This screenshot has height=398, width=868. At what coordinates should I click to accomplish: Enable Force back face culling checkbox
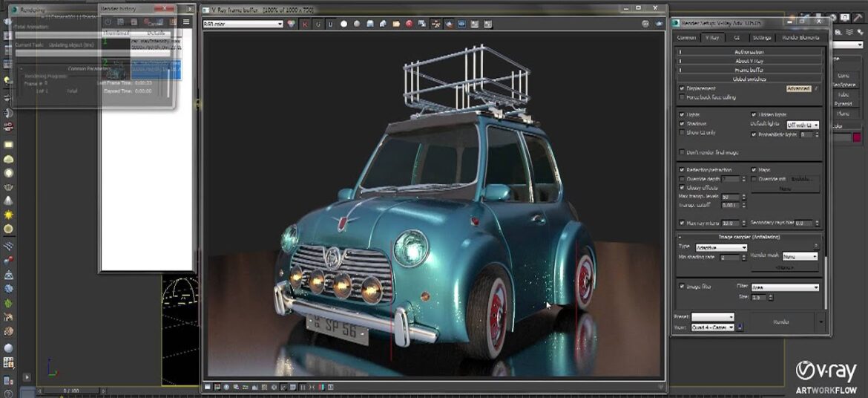682,97
